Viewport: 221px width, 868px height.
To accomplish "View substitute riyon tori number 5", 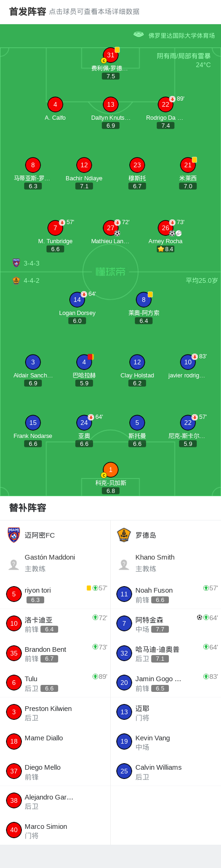I will 55,594.
